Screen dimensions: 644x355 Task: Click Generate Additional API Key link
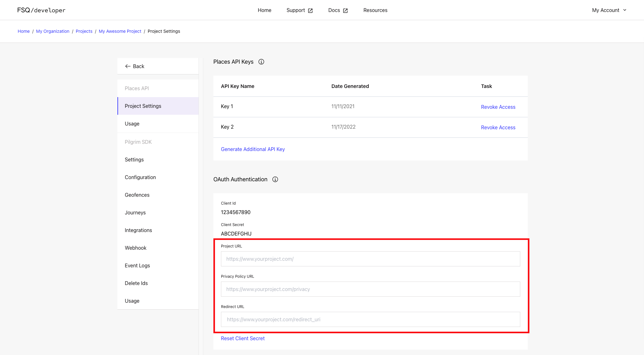tap(253, 149)
